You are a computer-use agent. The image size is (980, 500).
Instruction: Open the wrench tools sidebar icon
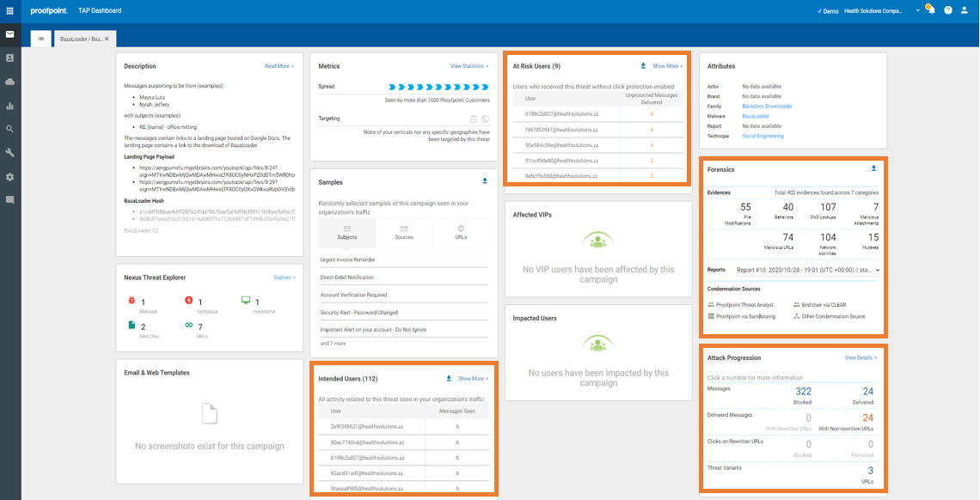click(x=10, y=153)
